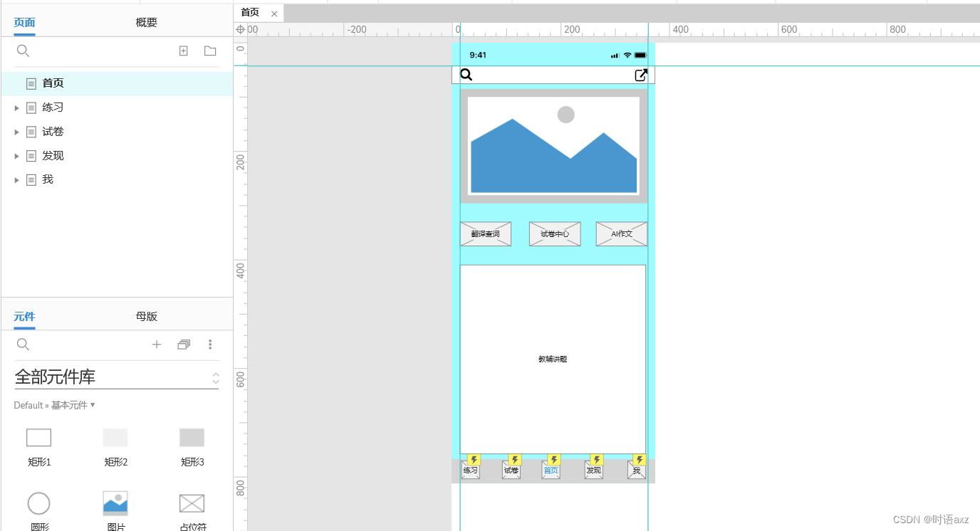Select the banner image placeholder on canvas
980x531 pixels.
[x=554, y=146]
